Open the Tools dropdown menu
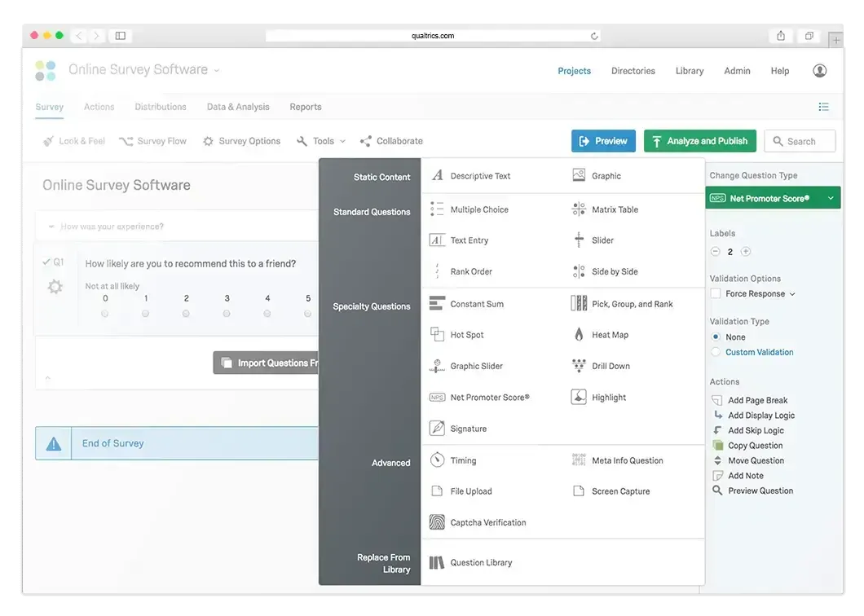Viewport: 864px width, 616px height. point(321,141)
